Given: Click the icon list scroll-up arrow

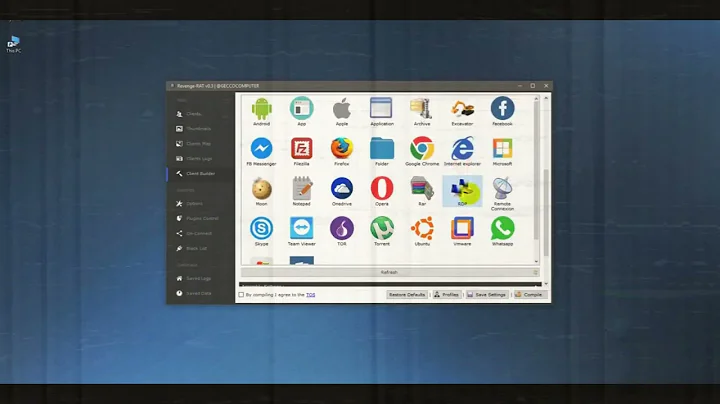Looking at the screenshot, I should tap(536, 98).
